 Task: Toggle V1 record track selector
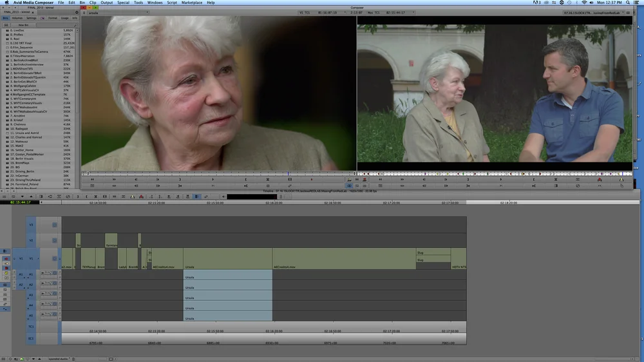pos(31,258)
